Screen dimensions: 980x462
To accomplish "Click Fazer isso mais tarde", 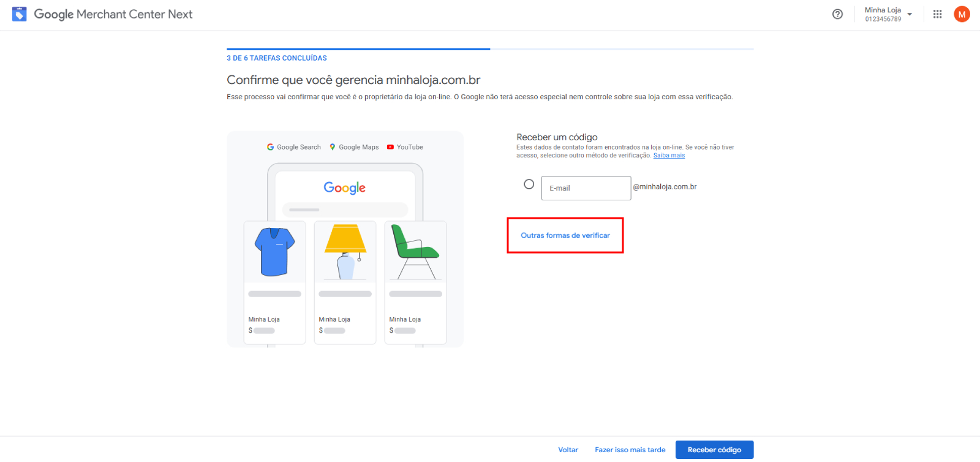I will pyautogui.click(x=630, y=449).
